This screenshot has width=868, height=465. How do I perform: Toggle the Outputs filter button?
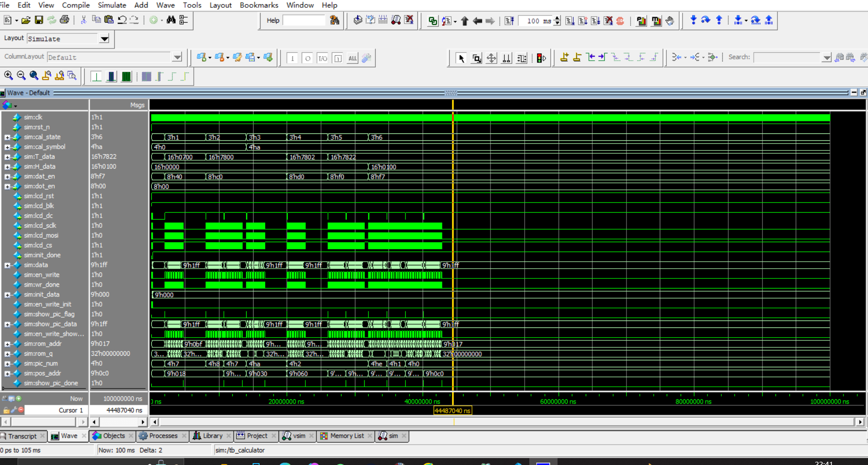pos(308,58)
